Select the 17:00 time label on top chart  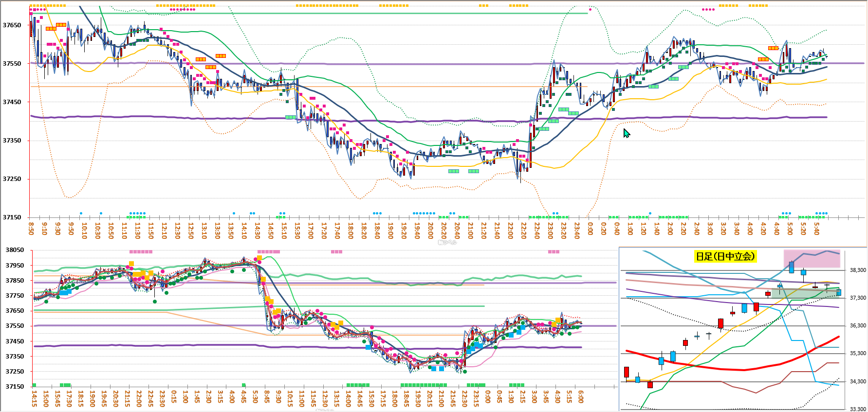coord(311,231)
